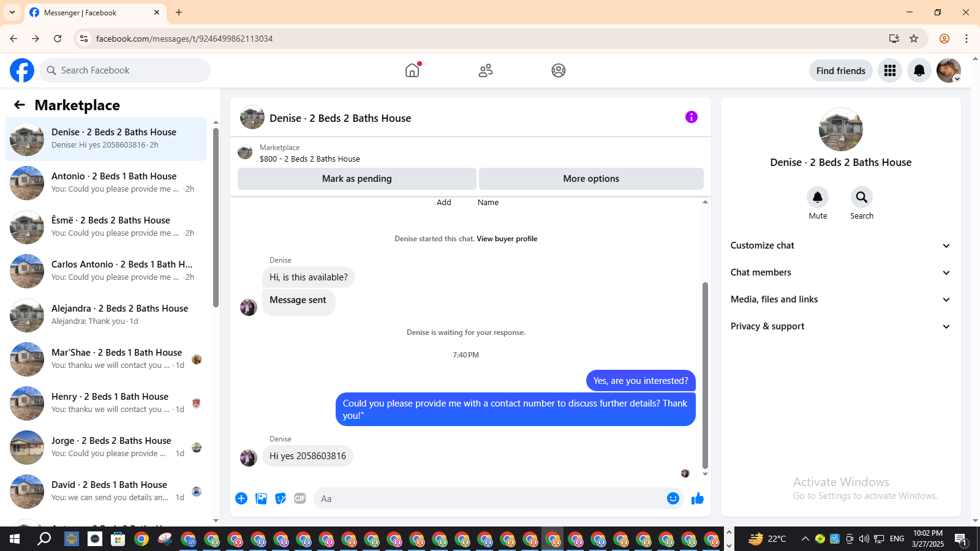Show hidden system tray icons
The width and height of the screenshot is (980, 551).
tap(805, 539)
